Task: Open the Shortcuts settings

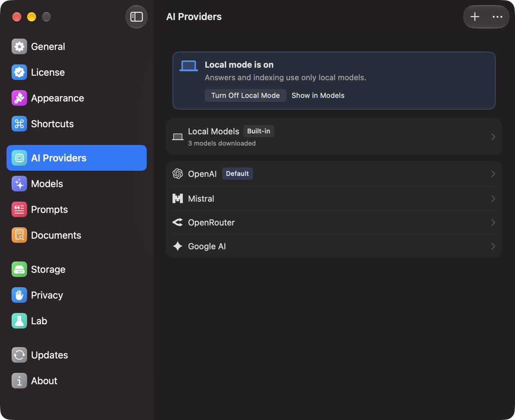Action: tap(76, 124)
